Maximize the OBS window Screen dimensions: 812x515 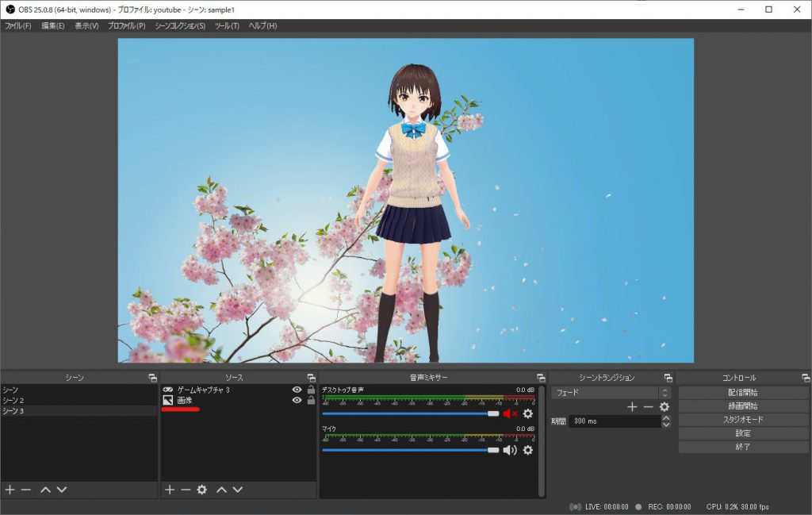pos(769,10)
